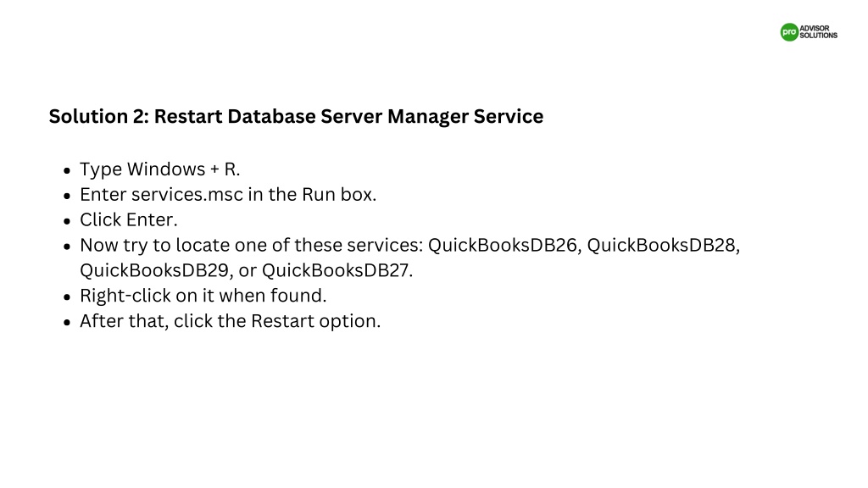Click the bullet before 'Right-click on it'

(67, 297)
